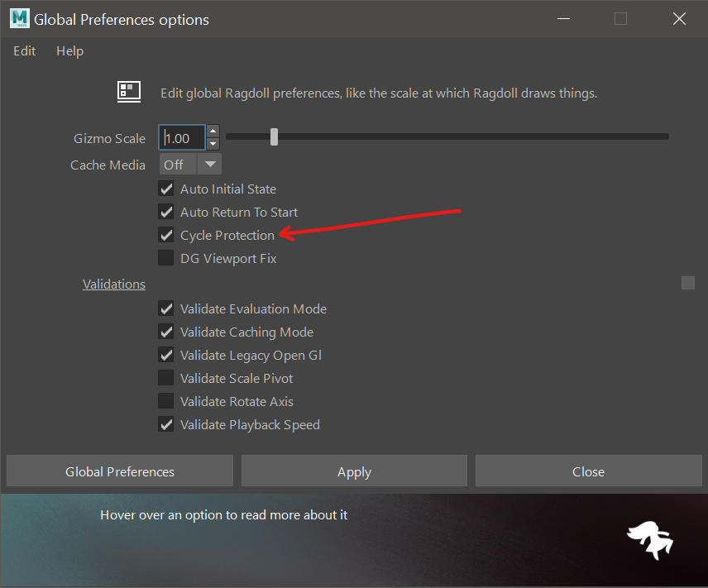
Task: Click the small gray square beside Validations
Action: (687, 283)
